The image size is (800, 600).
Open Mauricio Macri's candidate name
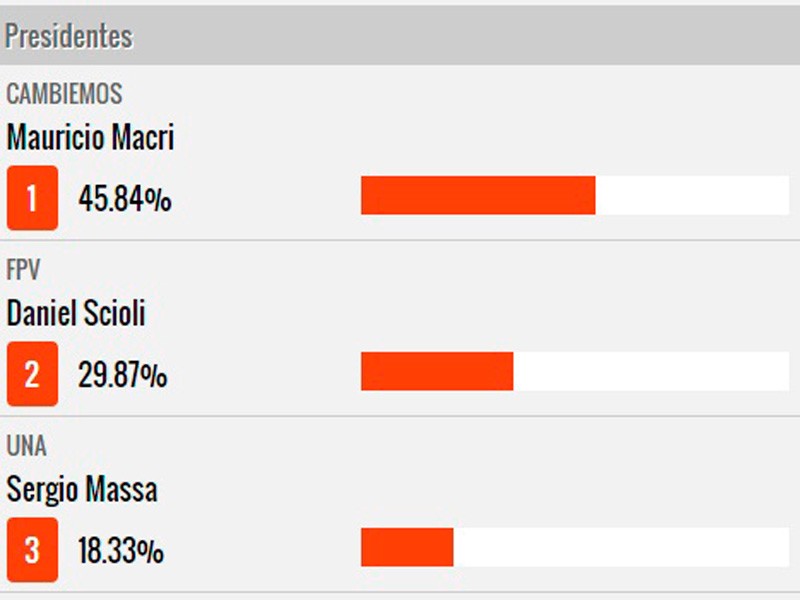tap(90, 138)
